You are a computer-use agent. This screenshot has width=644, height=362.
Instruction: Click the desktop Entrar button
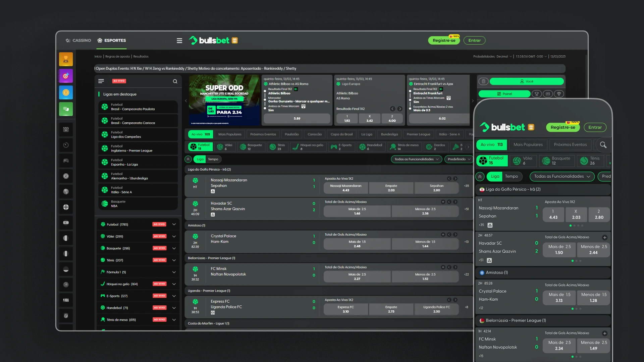click(474, 41)
